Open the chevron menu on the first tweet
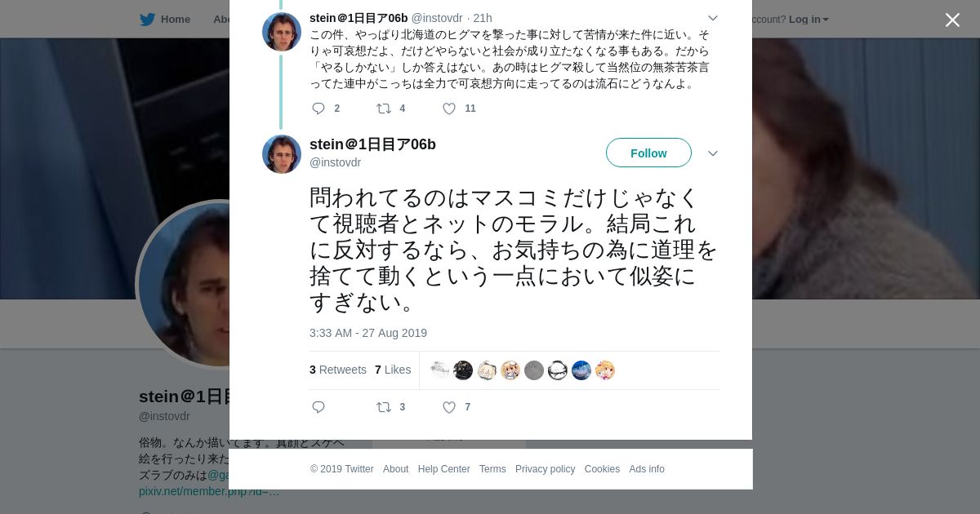This screenshot has height=514, width=980. point(713,18)
